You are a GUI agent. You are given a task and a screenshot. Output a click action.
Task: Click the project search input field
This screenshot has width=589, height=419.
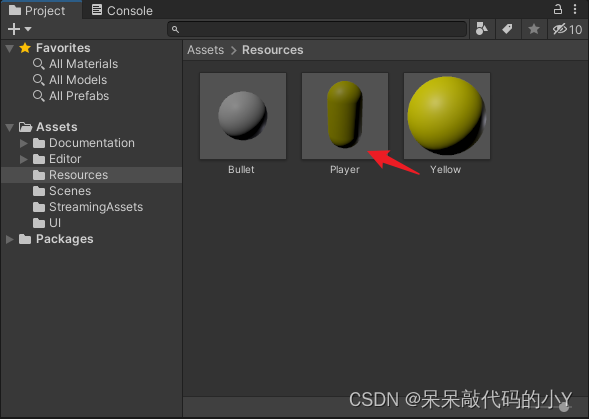click(317, 29)
